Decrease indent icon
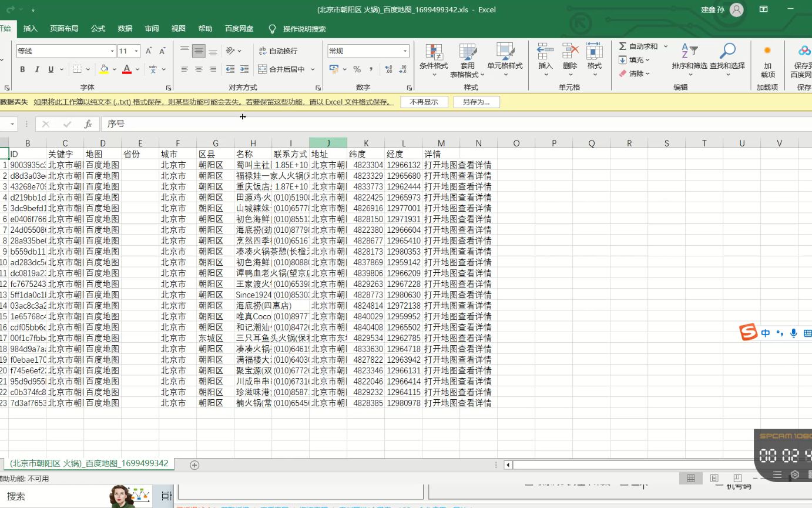Viewport: 812px width, 508px height. 230,69
